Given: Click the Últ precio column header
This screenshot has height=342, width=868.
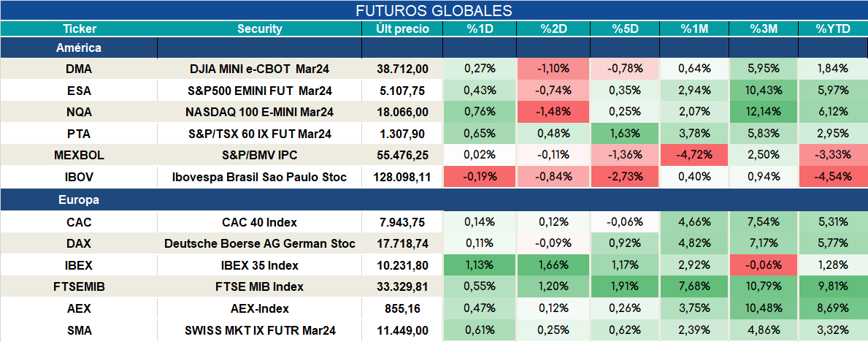Looking at the screenshot, I should [402, 28].
